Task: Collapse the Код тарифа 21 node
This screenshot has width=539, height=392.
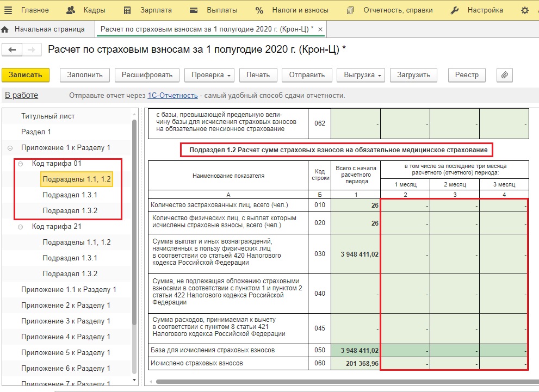Action: pos(20,227)
